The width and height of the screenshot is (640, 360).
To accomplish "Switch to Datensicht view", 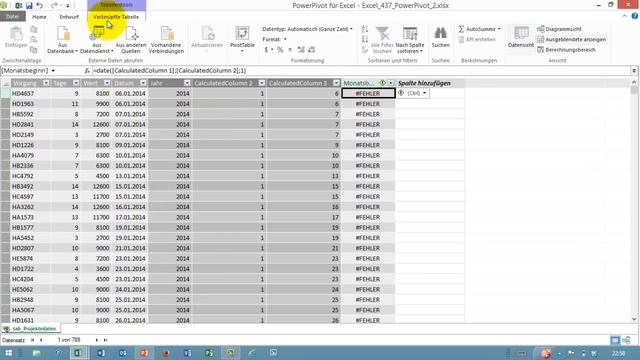I will point(521,38).
